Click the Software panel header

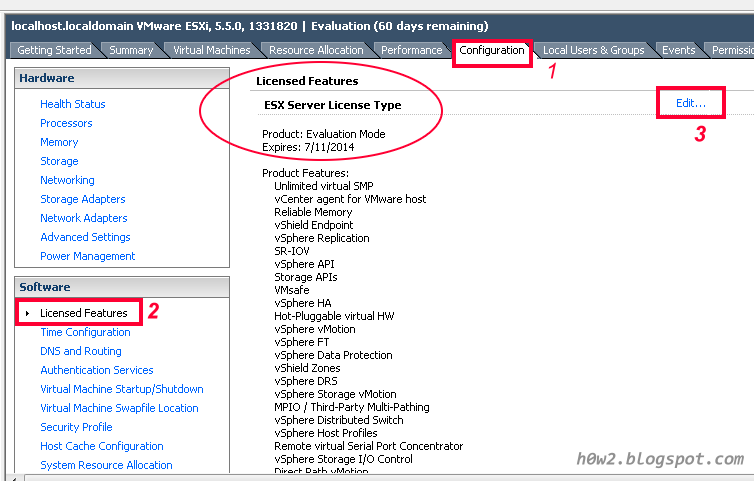click(122, 287)
